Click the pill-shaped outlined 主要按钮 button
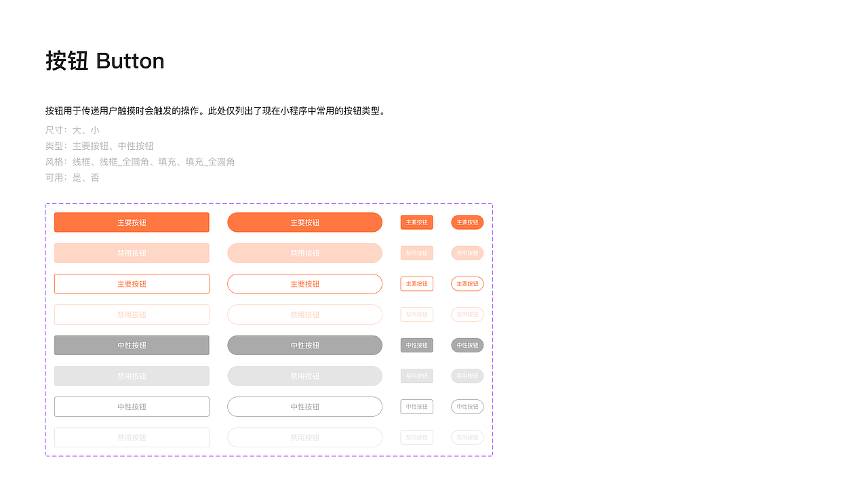Viewport: 868px width, 488px height. pyautogui.click(x=304, y=283)
